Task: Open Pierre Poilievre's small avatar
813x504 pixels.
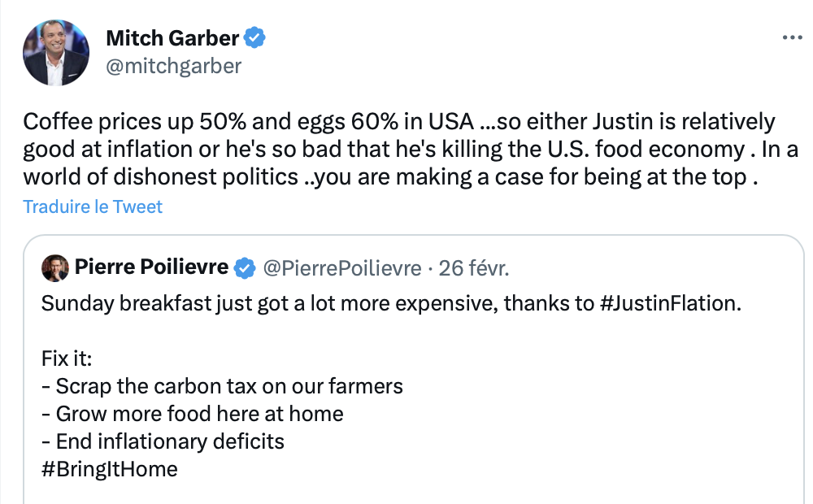Action: point(55,267)
